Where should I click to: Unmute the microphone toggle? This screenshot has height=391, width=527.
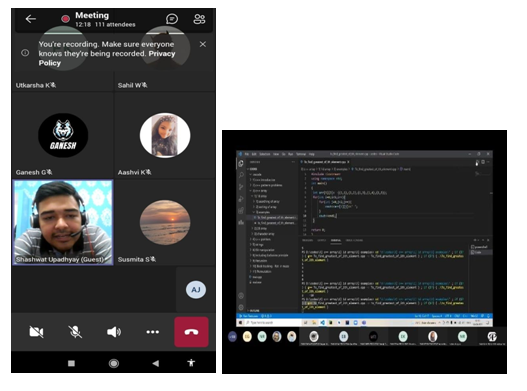tap(75, 332)
